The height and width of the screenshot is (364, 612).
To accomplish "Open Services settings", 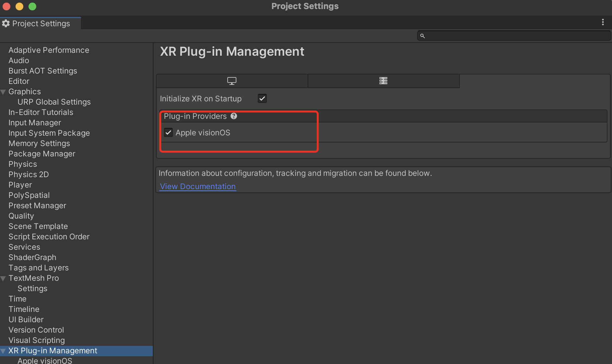I will coord(24,247).
